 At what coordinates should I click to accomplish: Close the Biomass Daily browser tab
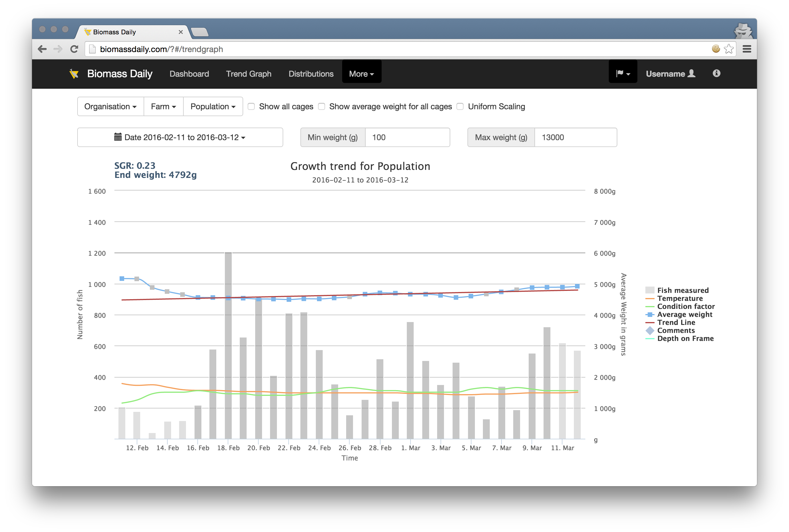point(181,32)
